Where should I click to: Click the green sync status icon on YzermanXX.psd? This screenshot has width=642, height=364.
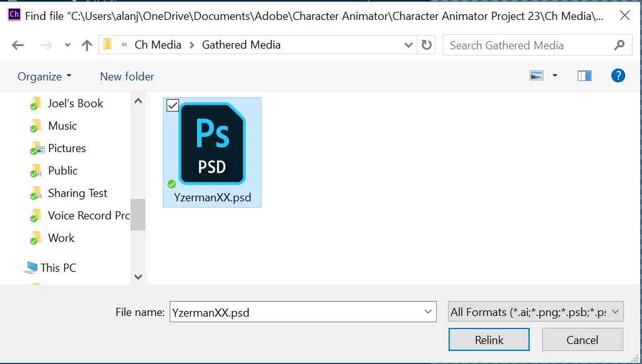(172, 184)
